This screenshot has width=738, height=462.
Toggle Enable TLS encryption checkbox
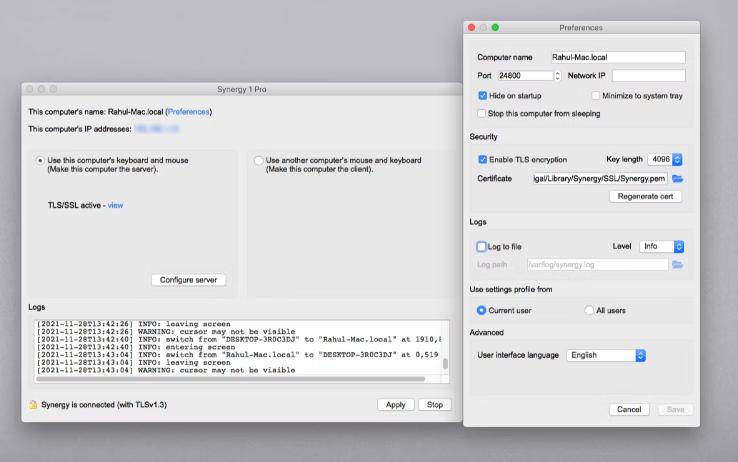tap(482, 159)
